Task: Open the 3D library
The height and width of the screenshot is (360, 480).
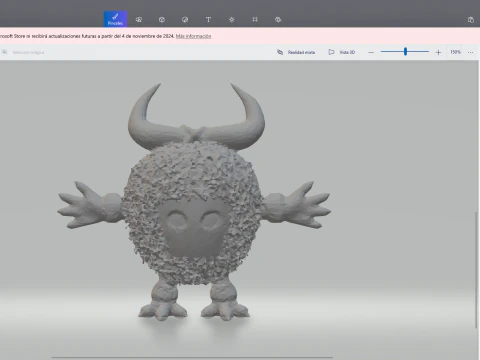Action: (x=278, y=20)
